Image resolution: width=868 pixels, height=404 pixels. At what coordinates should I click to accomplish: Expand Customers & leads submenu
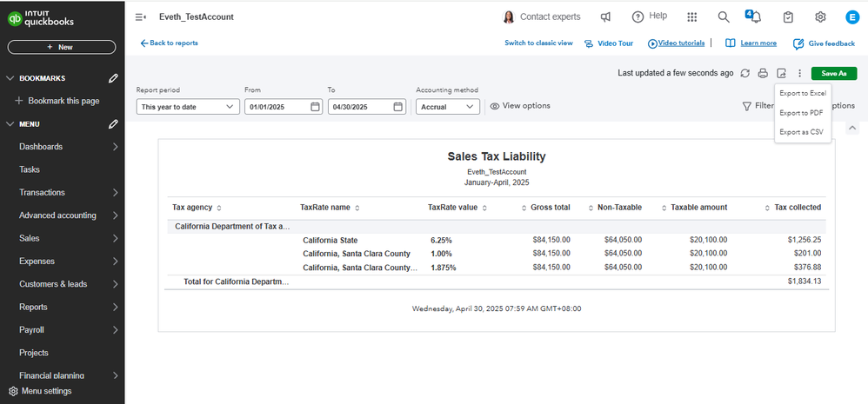click(115, 284)
